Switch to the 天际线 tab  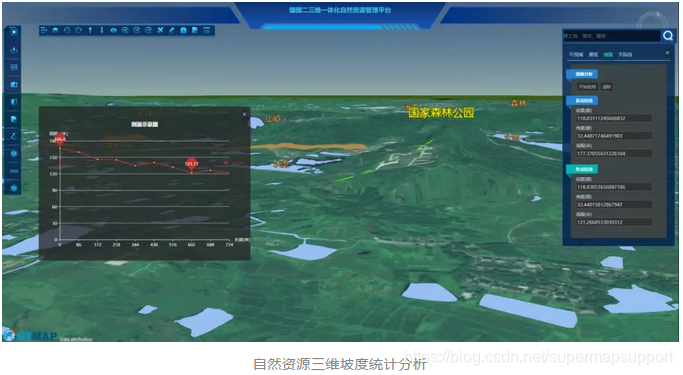[x=625, y=55]
